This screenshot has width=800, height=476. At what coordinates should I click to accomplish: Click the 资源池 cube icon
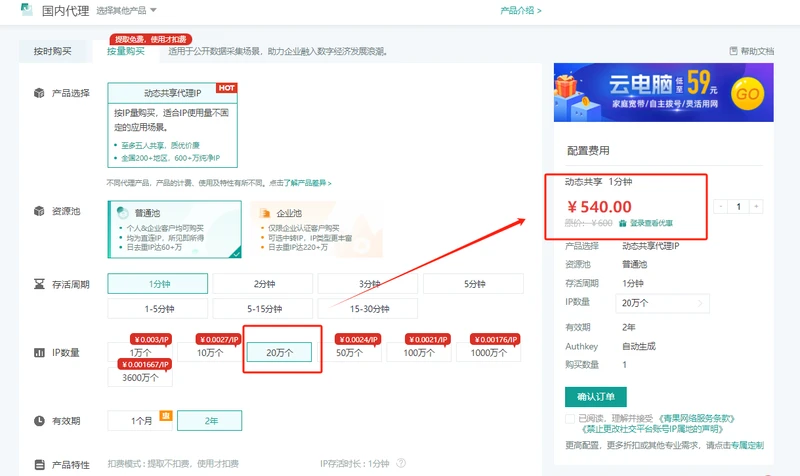pyautogui.click(x=39, y=211)
